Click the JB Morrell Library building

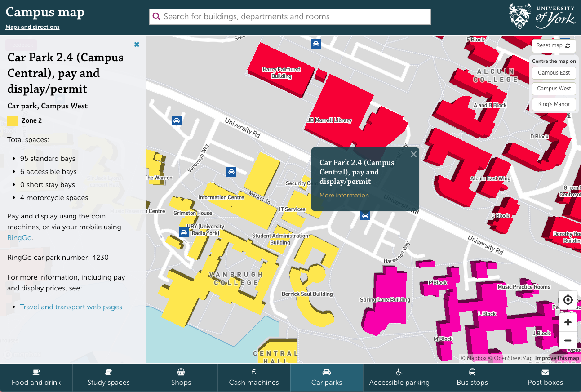tap(329, 120)
